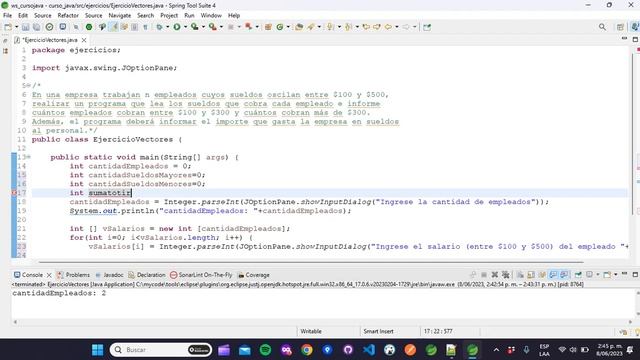The image size is (640, 360).
Task: Maximize the editor area icon
Action: point(635,40)
